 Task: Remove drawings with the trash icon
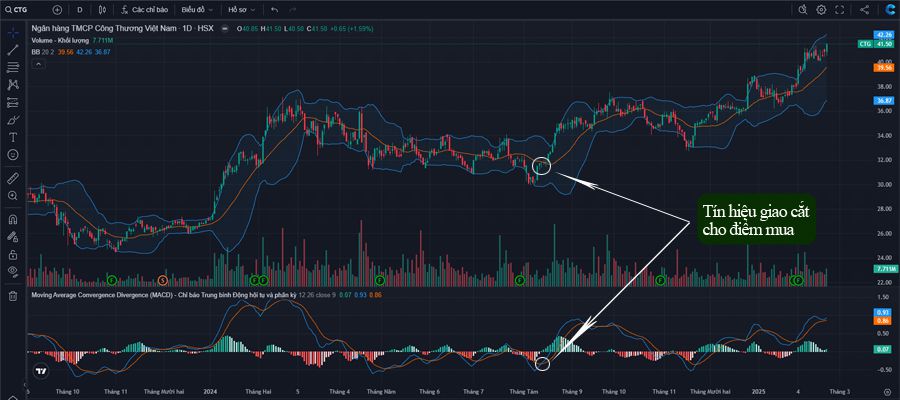[x=13, y=296]
